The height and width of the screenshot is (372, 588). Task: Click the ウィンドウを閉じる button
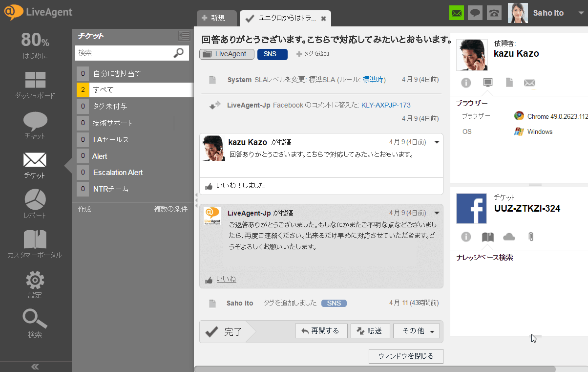[x=406, y=356]
